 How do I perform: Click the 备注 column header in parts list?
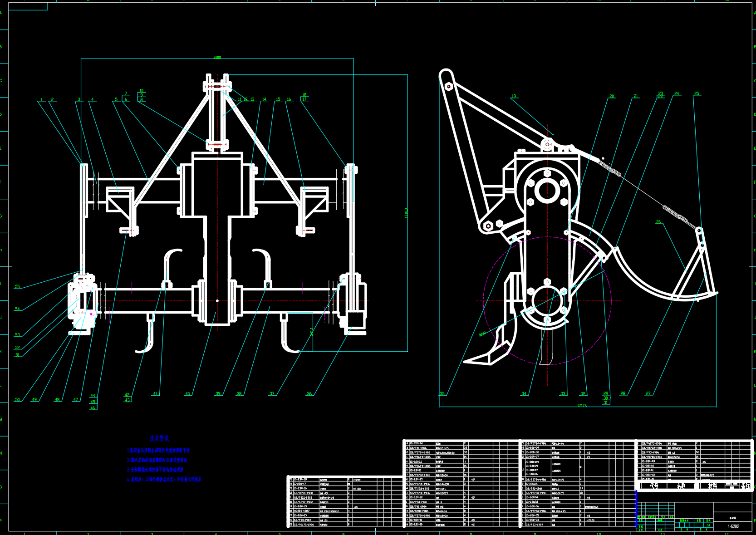click(745, 486)
